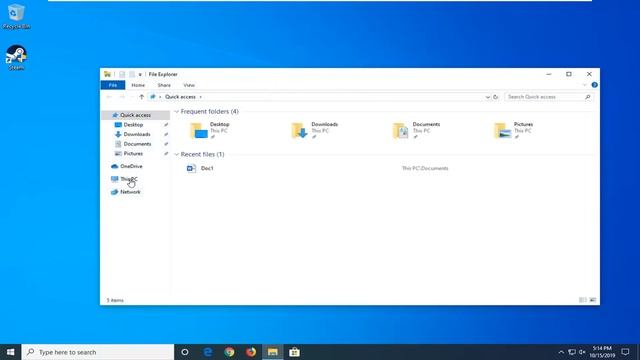Click the This PC\Documents path of Doc1
The height and width of the screenshot is (360, 640).
click(x=425, y=168)
